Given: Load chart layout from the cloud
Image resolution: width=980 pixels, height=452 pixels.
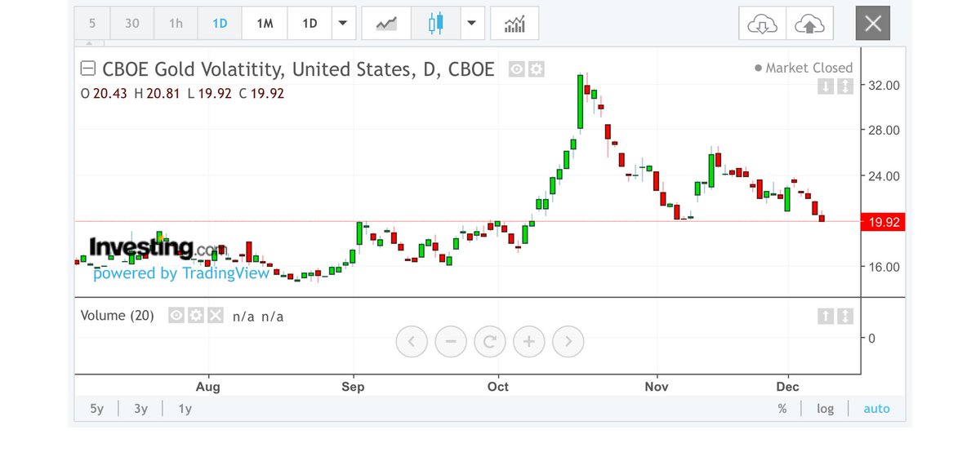Looking at the screenshot, I should (762, 24).
